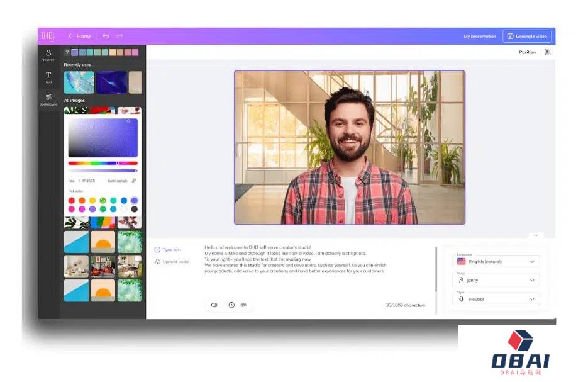Activate the Color sample eyedropper

[x=134, y=181]
